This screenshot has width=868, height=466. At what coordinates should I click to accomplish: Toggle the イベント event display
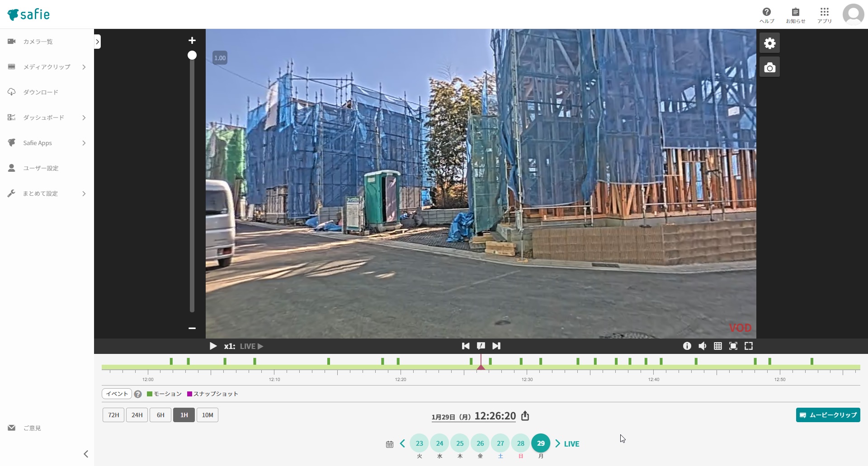(116, 394)
